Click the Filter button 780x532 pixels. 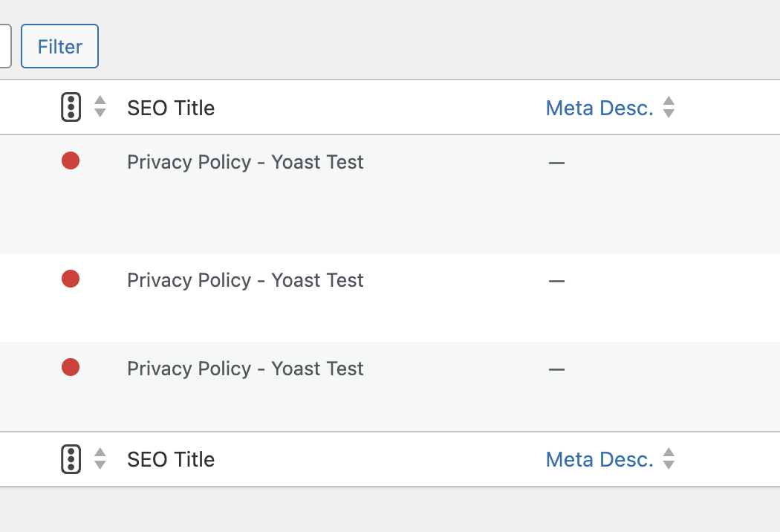click(59, 46)
